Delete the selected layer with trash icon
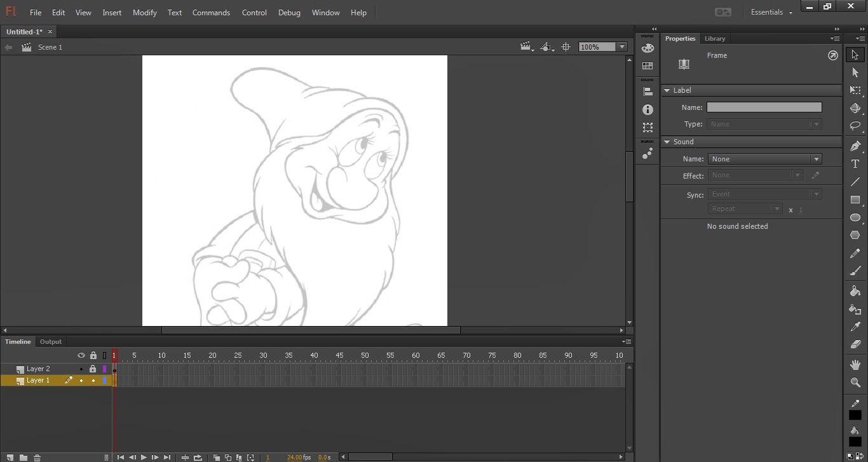Image resolution: width=868 pixels, height=462 pixels. tap(37, 458)
